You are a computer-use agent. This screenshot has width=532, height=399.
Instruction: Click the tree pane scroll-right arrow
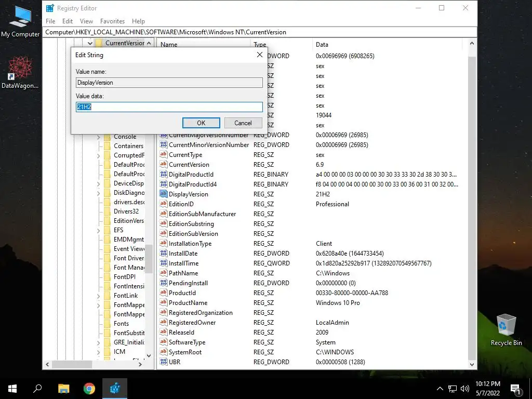pyautogui.click(x=140, y=364)
